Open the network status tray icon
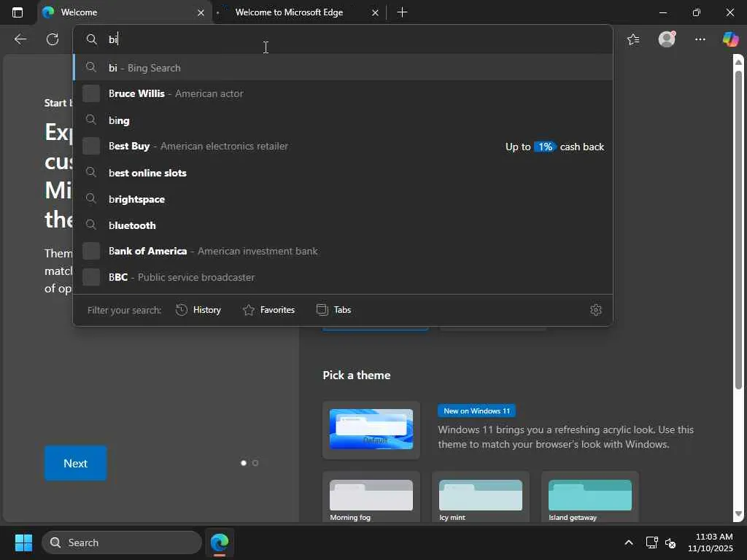747x560 pixels. [x=651, y=542]
